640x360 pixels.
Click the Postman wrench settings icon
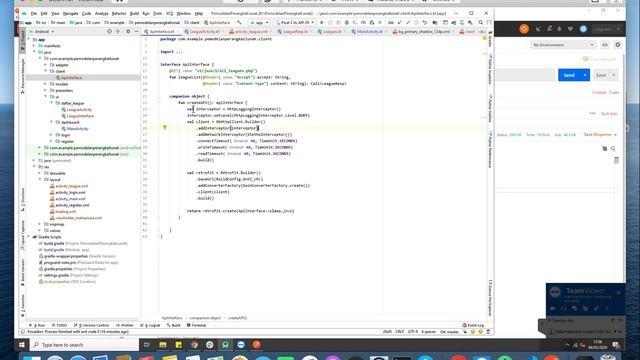(549, 29)
